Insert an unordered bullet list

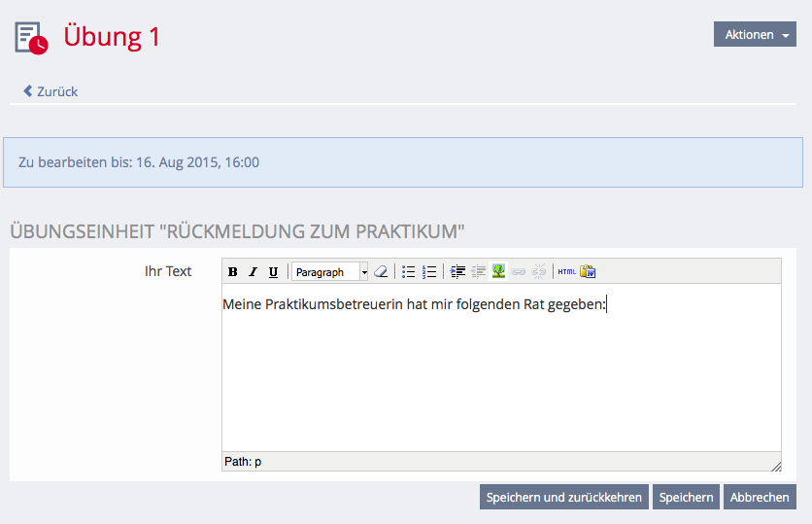point(409,271)
